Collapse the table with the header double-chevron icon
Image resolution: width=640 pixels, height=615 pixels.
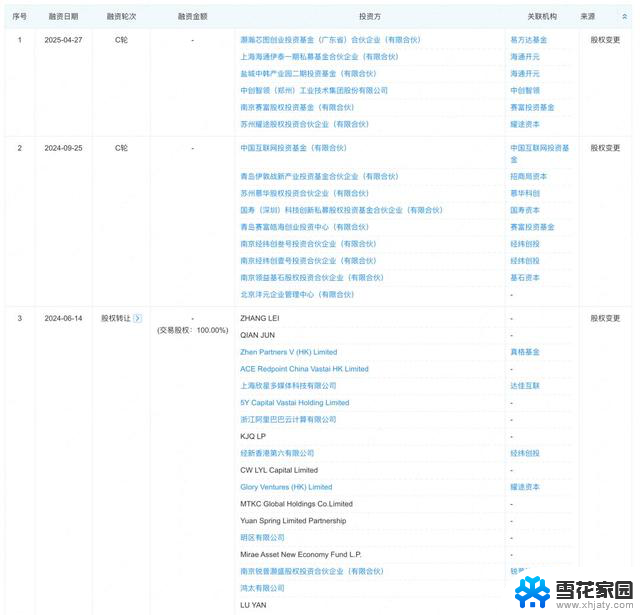pyautogui.click(x=624, y=16)
